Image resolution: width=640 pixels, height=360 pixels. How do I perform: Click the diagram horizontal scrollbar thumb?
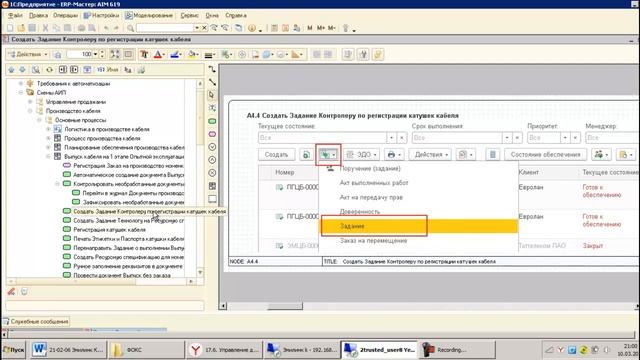click(285, 306)
